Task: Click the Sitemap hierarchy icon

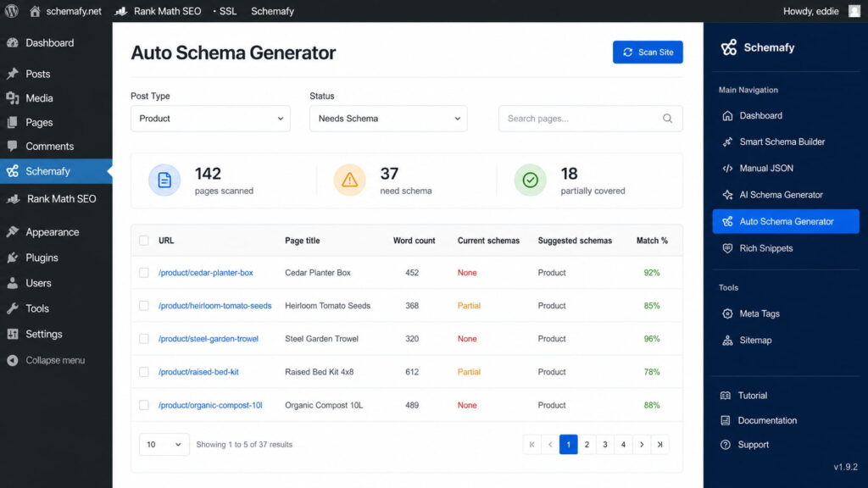Action: click(x=727, y=341)
